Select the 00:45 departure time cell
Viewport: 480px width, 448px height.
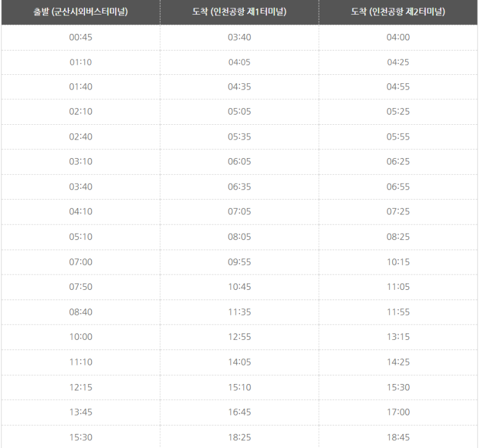tap(81, 37)
